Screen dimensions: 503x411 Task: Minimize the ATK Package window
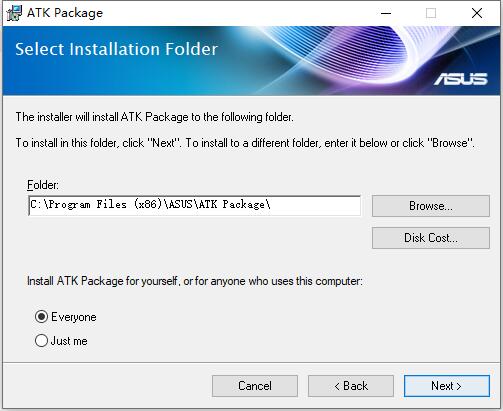pyautogui.click(x=386, y=13)
